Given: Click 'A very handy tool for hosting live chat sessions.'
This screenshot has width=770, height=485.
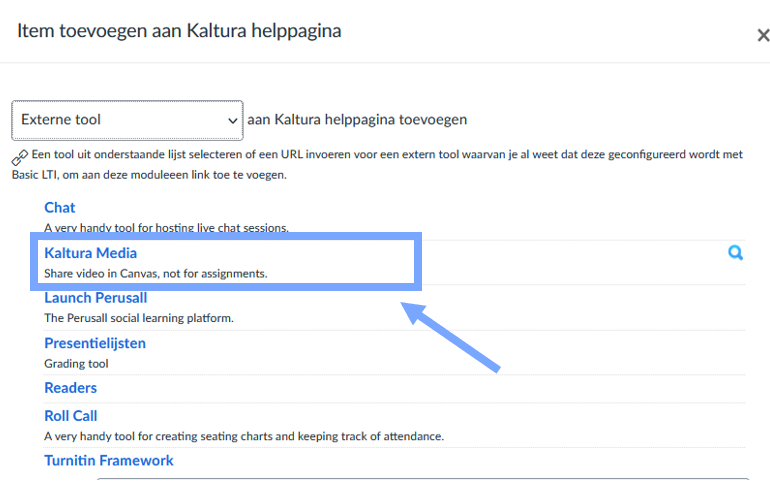Looking at the screenshot, I should tap(166, 228).
